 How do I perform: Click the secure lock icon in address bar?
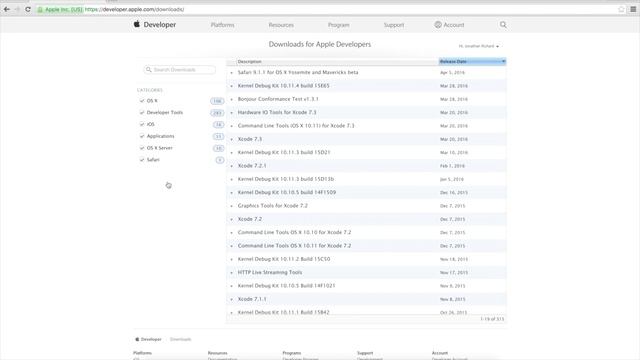(40, 9)
